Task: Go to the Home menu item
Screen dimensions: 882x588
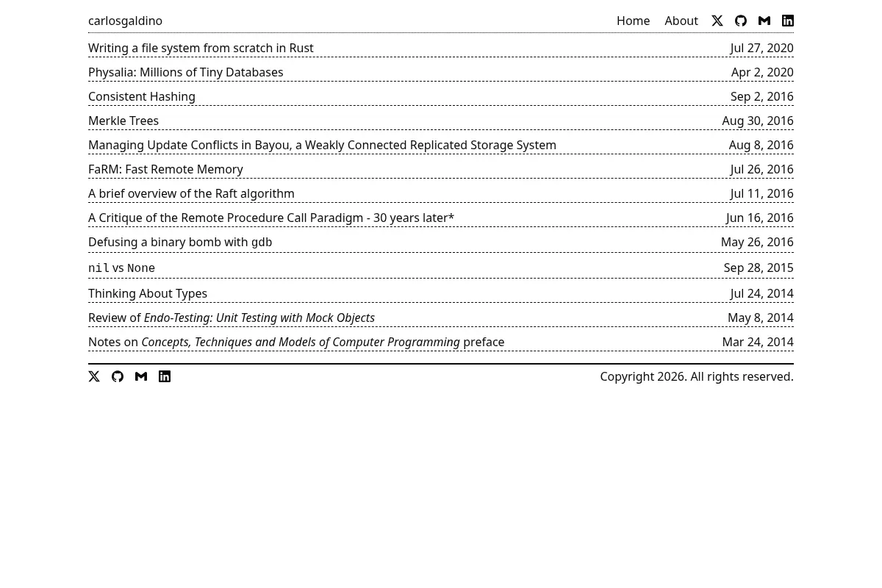Action: pos(633,21)
